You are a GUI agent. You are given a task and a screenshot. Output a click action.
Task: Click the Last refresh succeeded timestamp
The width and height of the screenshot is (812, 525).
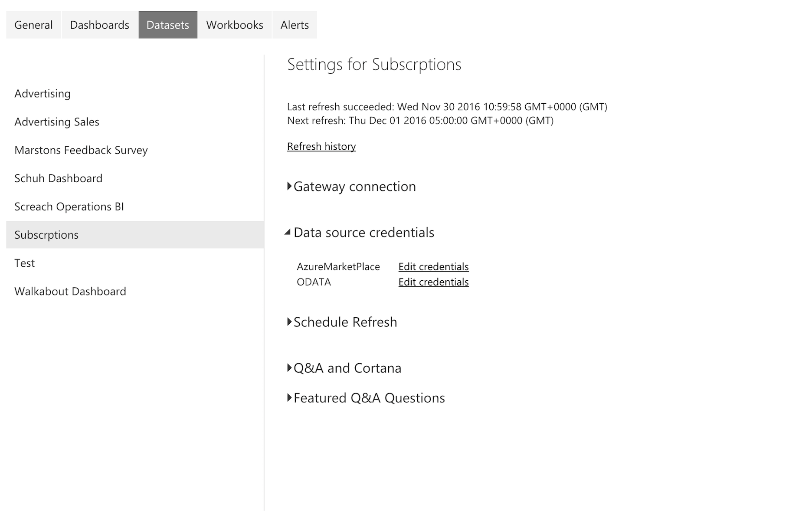pos(447,107)
